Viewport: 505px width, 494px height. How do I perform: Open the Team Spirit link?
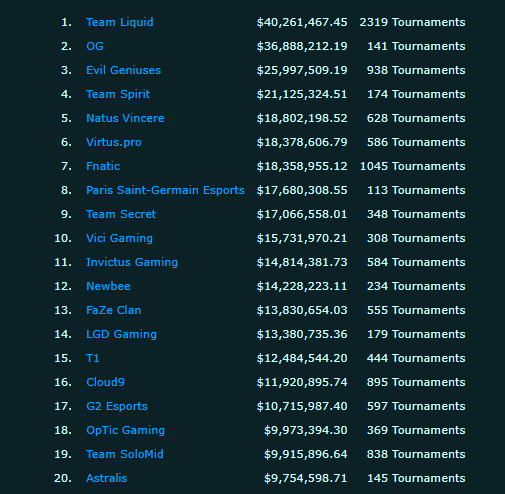(118, 94)
